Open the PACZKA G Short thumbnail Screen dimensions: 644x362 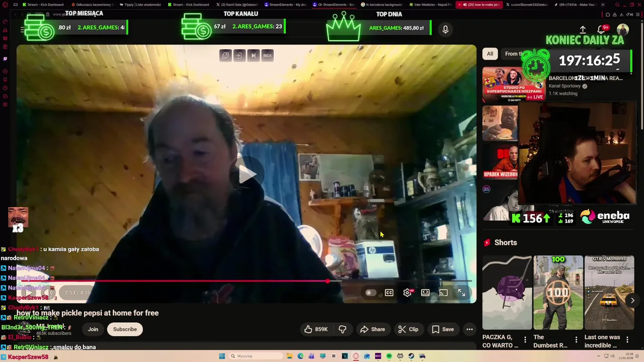click(x=507, y=292)
